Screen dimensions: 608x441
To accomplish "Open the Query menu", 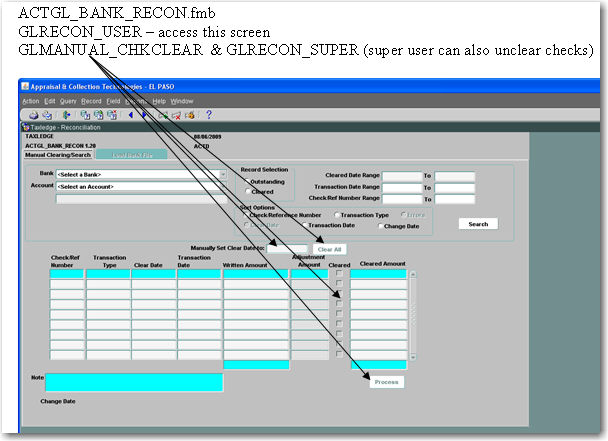I will [68, 101].
